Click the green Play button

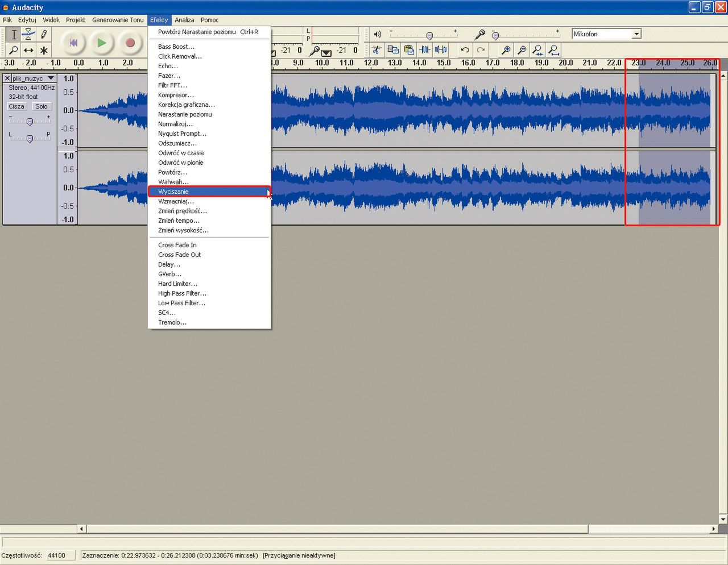coord(101,43)
